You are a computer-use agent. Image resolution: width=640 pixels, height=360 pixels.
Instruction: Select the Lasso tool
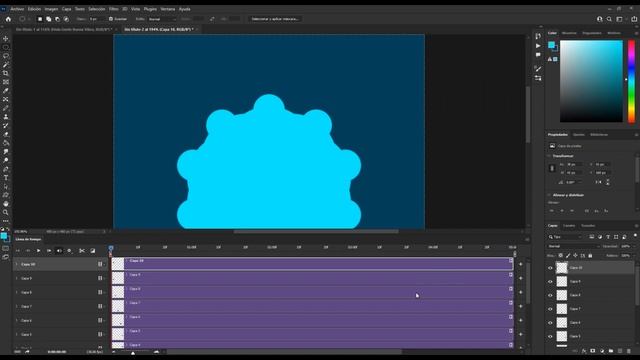(6, 56)
